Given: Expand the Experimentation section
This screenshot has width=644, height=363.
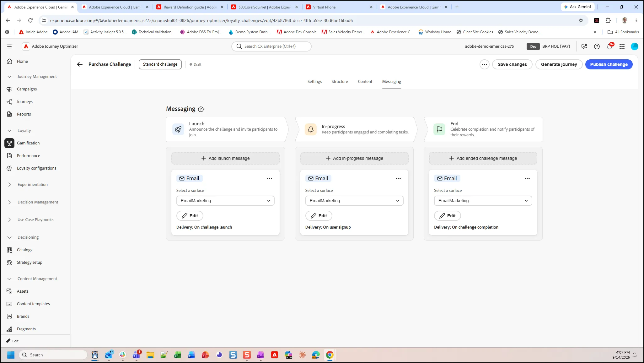Looking at the screenshot, I should tap(9, 185).
